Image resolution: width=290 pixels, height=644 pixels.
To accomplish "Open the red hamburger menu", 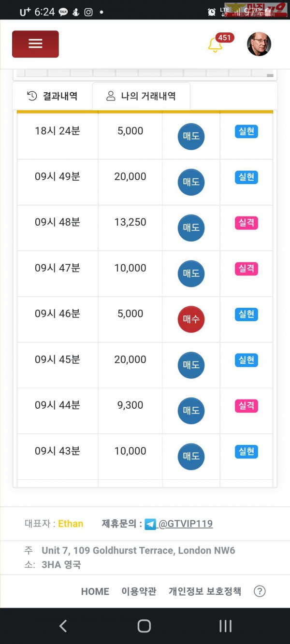I will click(x=35, y=44).
